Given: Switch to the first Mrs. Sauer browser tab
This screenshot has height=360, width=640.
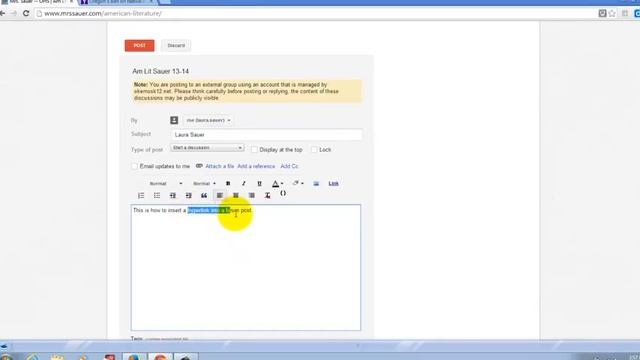Looking at the screenshot, I should click(37, 2).
